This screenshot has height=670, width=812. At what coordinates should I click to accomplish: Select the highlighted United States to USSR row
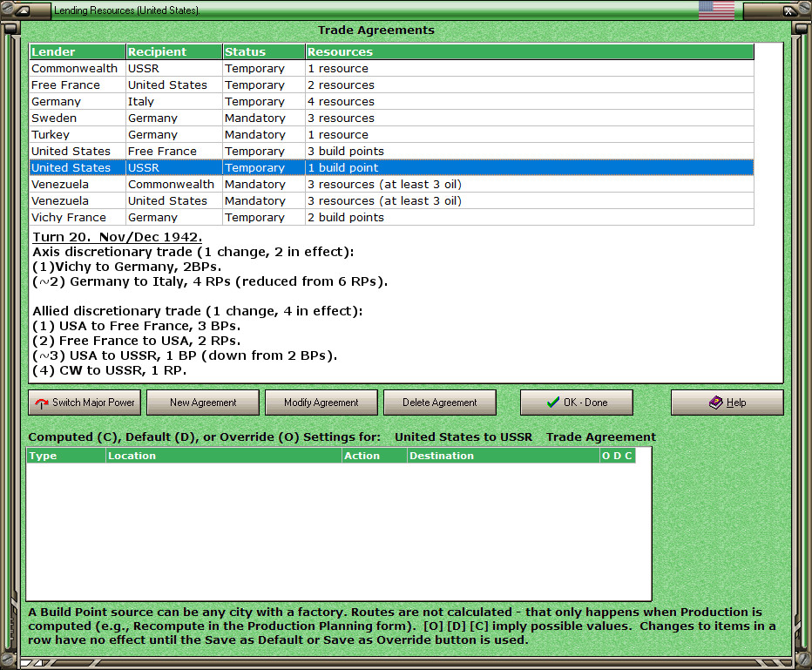point(391,168)
